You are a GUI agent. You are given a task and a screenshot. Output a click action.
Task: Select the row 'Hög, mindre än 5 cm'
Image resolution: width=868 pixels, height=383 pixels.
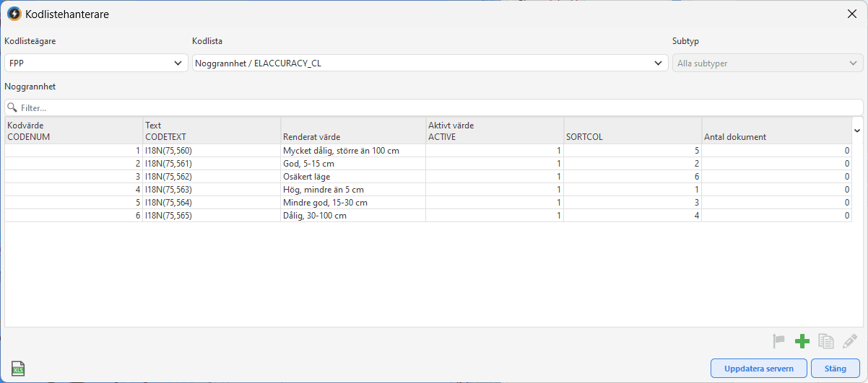pyautogui.click(x=352, y=190)
